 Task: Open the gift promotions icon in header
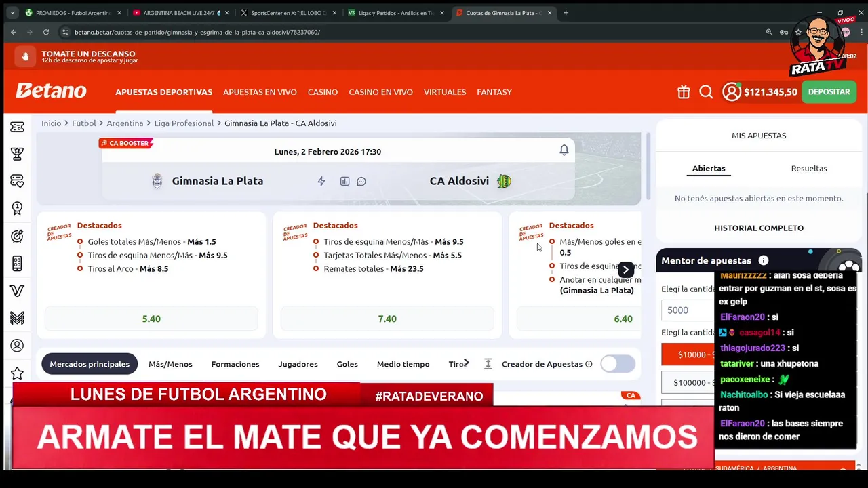(x=684, y=92)
